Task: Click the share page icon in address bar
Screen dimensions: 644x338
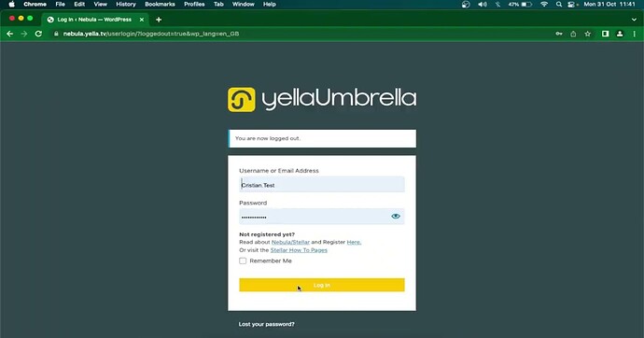Action: [573, 34]
